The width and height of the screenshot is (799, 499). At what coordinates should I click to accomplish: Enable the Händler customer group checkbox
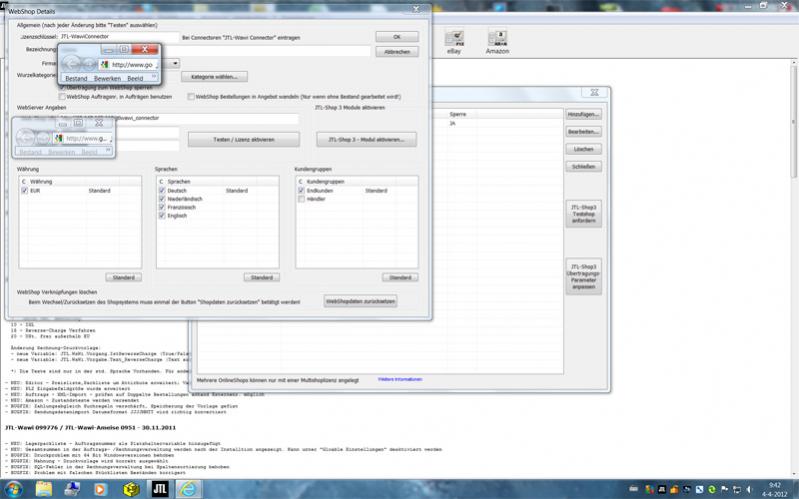(x=301, y=199)
